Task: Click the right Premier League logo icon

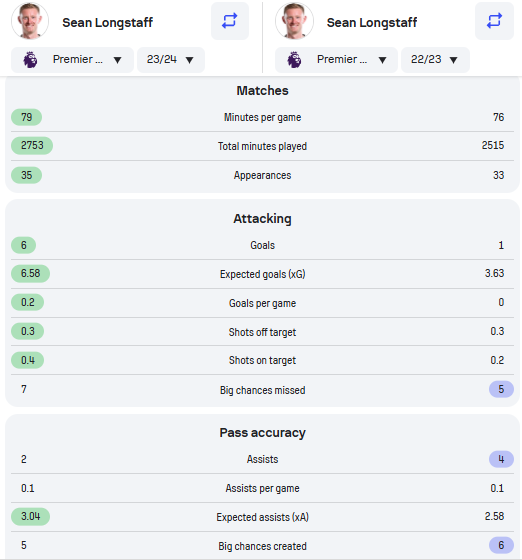Action: pyautogui.click(x=295, y=60)
